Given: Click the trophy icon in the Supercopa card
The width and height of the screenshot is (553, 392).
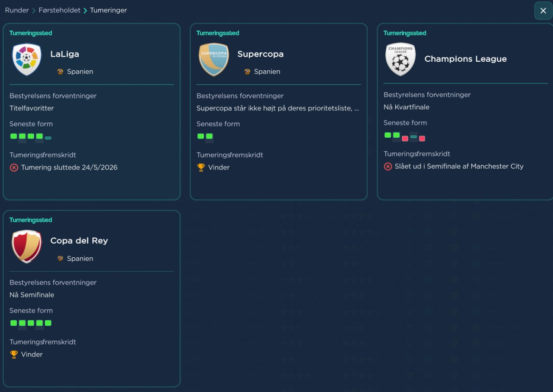Looking at the screenshot, I should coord(201,168).
